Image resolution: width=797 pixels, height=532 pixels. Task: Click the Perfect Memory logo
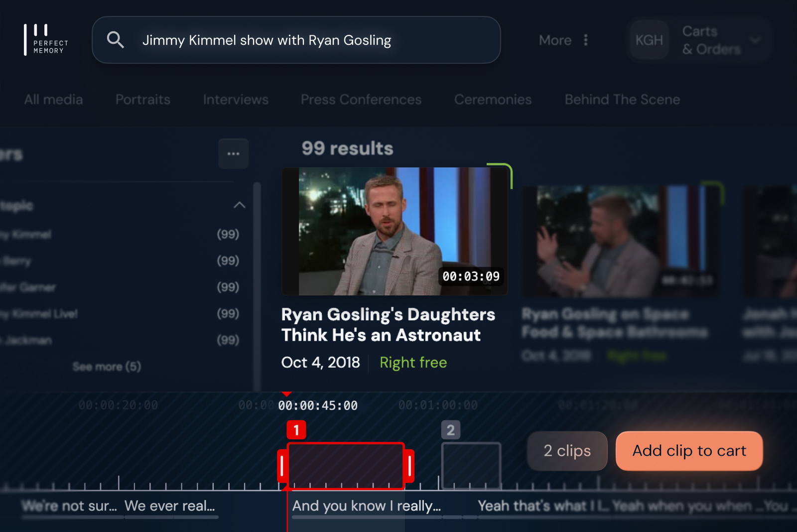pos(46,40)
